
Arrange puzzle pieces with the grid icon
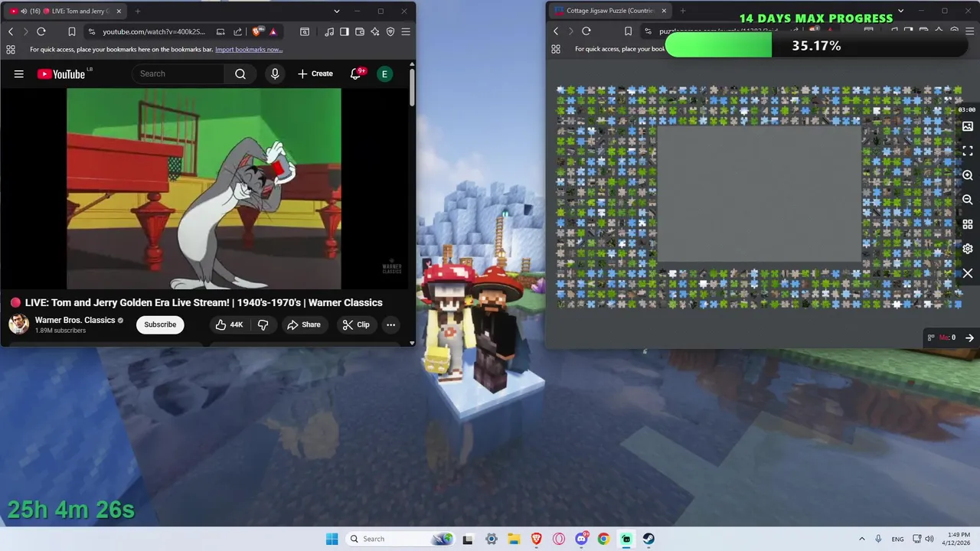pos(968,224)
